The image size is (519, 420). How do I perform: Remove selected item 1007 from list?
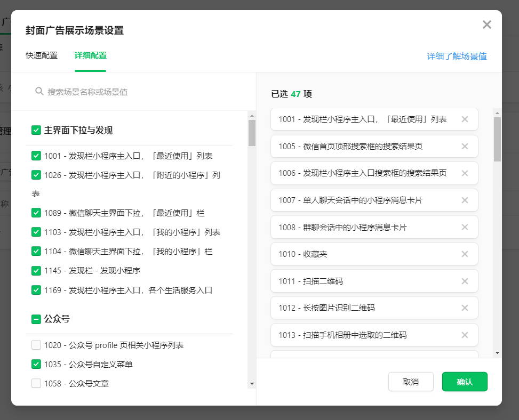click(465, 200)
